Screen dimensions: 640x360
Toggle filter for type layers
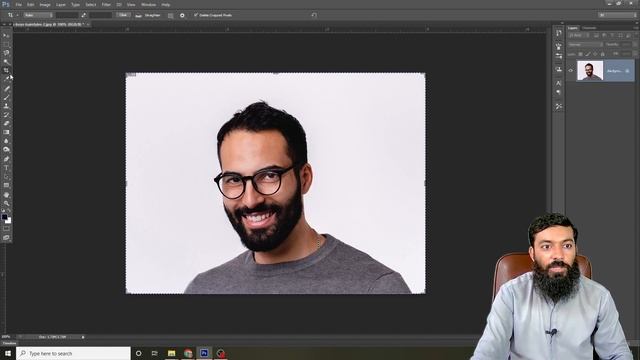coord(612,36)
